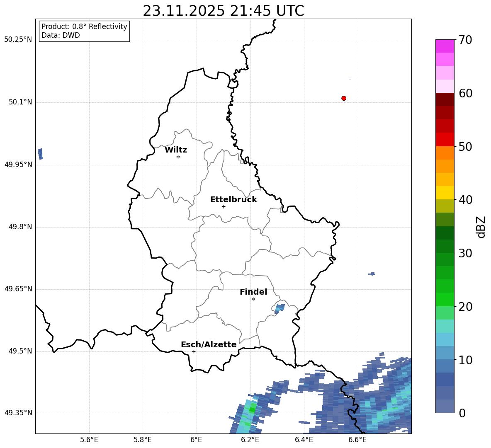Click the dark red colorbar segment below 60
This screenshot has height=448, width=491.
click(x=445, y=99)
